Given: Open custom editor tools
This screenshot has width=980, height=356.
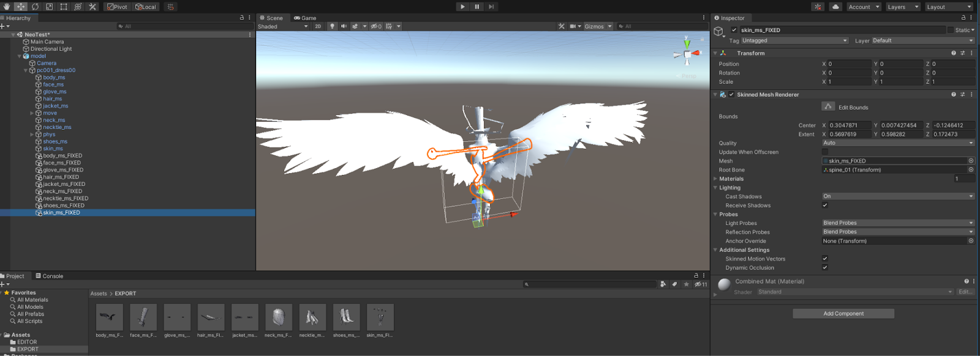Looking at the screenshot, I should [92, 7].
